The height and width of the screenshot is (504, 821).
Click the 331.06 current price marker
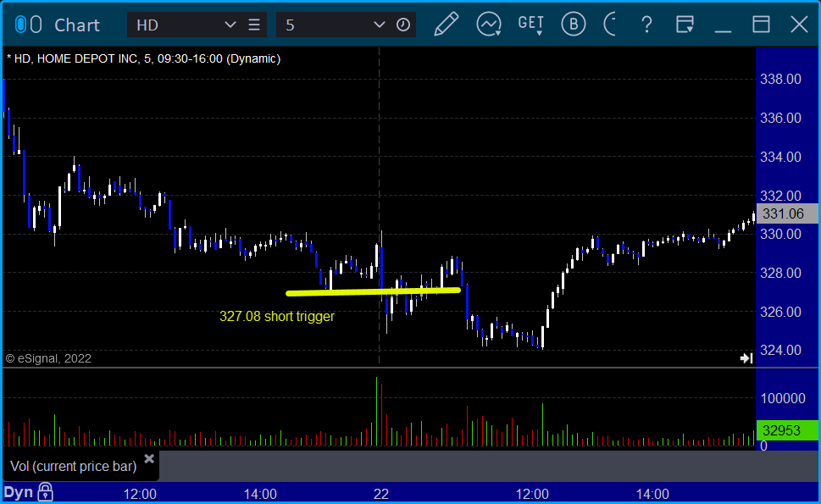click(x=787, y=213)
